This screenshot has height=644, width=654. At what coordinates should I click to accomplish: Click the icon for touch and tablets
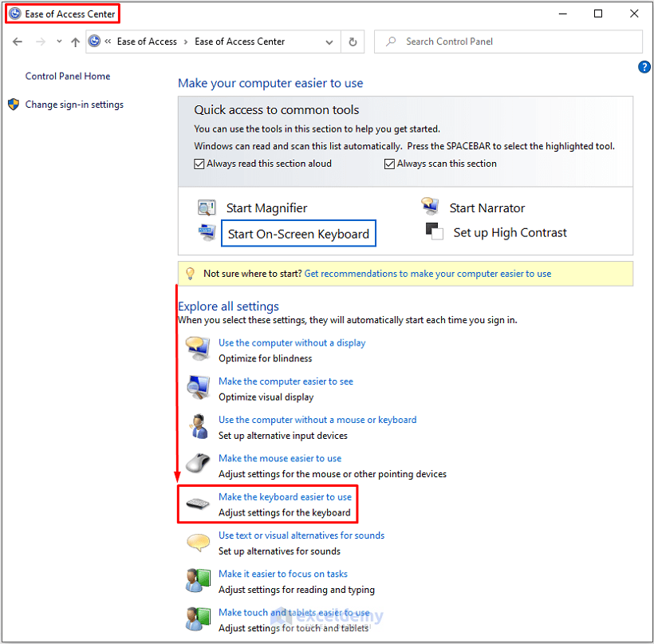(198, 619)
